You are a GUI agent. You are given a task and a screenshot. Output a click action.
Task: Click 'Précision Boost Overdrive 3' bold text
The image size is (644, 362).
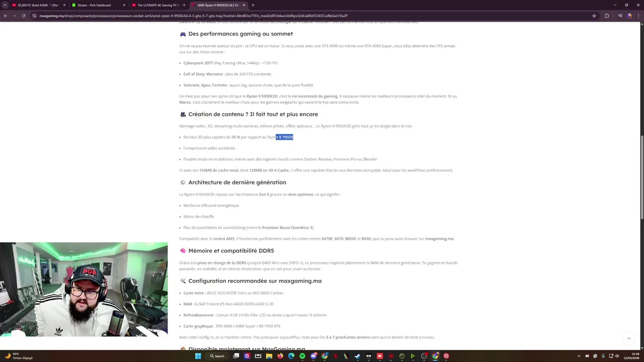(x=287, y=228)
